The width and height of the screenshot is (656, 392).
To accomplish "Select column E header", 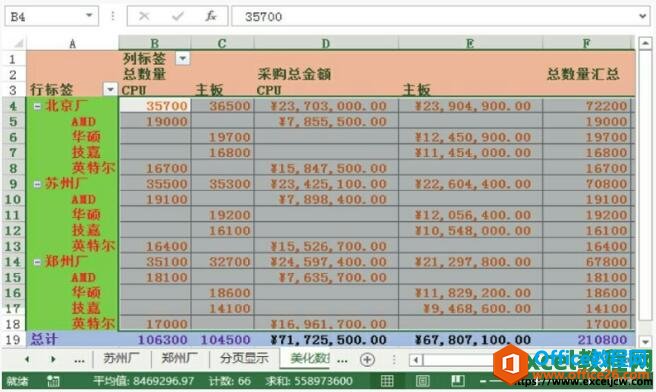I will pyautogui.click(x=470, y=43).
